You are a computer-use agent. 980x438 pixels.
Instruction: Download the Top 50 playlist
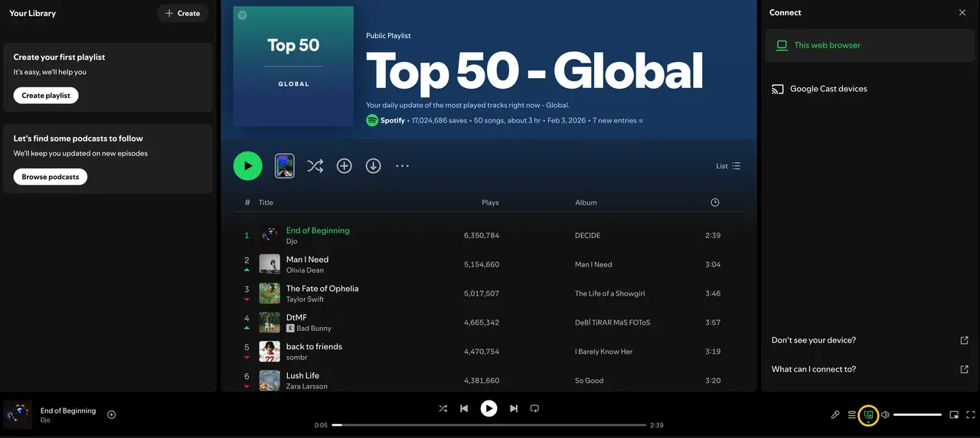click(x=374, y=165)
